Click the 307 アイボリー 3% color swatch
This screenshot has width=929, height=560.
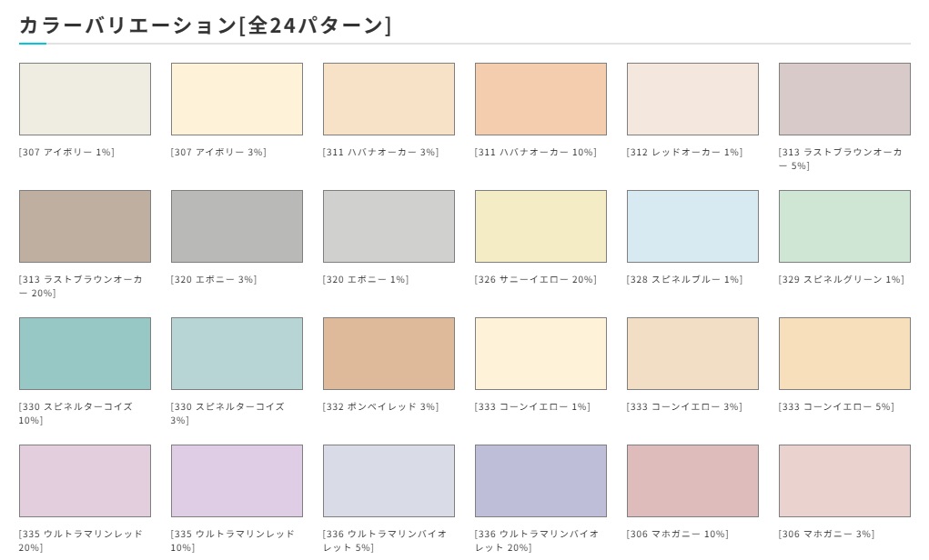coord(237,99)
